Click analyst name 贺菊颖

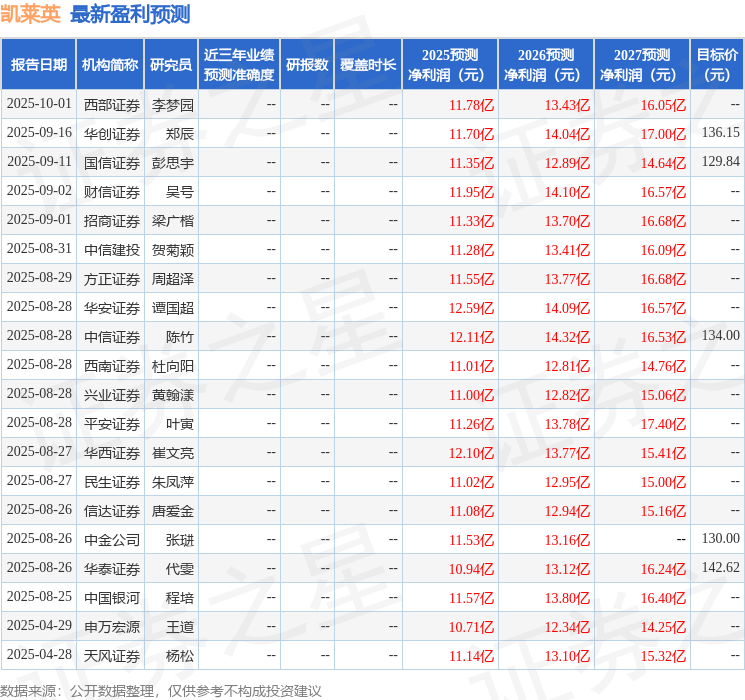click(173, 250)
